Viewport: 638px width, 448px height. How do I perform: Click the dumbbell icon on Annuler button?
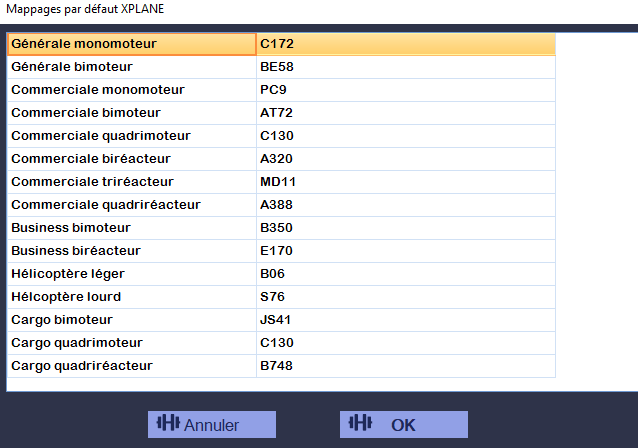pos(168,423)
